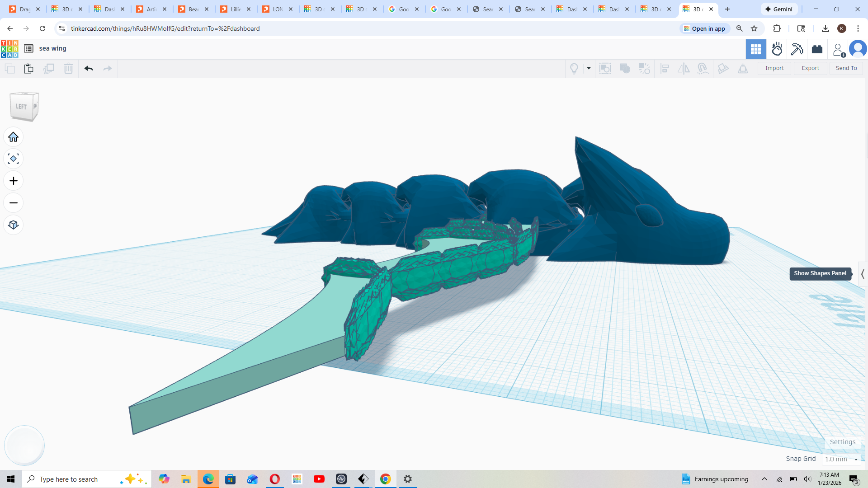Bookmark the page with star icon
868x488 pixels.
coord(754,28)
